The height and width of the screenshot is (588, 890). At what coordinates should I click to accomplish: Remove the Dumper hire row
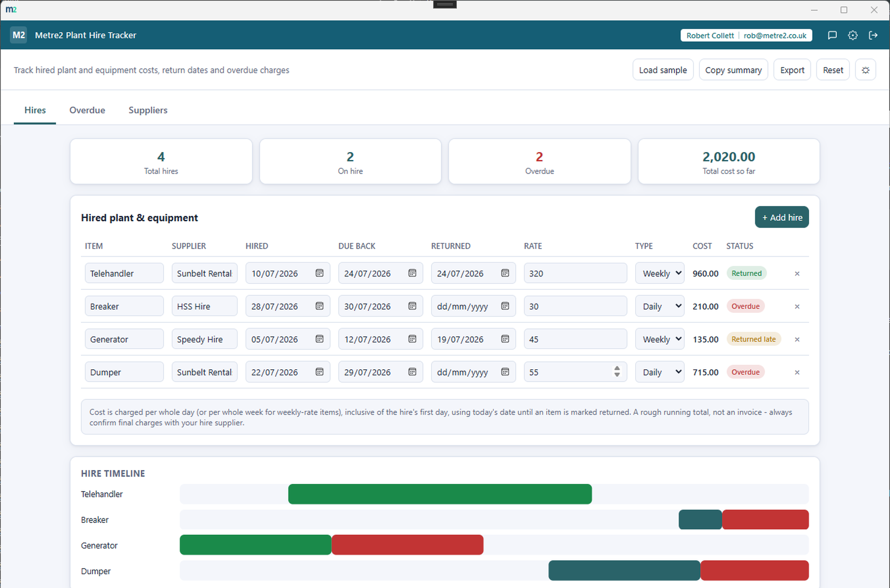click(797, 372)
